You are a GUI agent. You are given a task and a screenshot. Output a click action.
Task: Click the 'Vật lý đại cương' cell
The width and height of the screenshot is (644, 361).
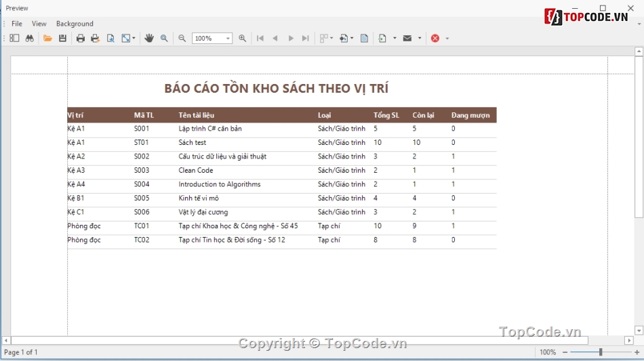[203, 213]
